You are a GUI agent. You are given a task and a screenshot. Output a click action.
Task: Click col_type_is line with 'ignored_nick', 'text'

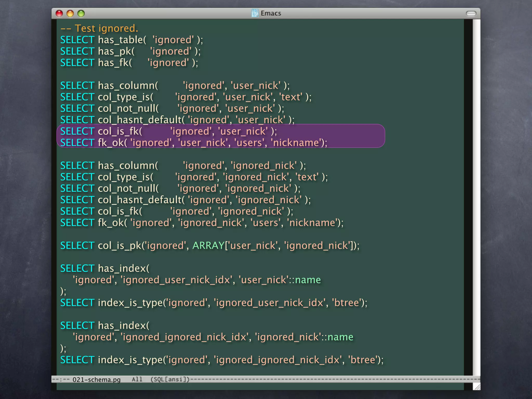(194, 177)
